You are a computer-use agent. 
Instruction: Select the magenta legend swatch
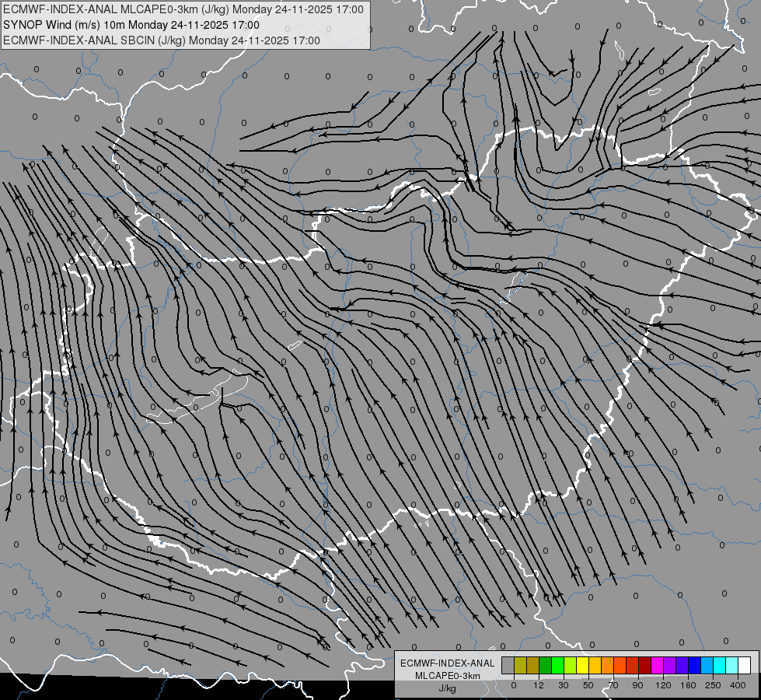[657, 665]
